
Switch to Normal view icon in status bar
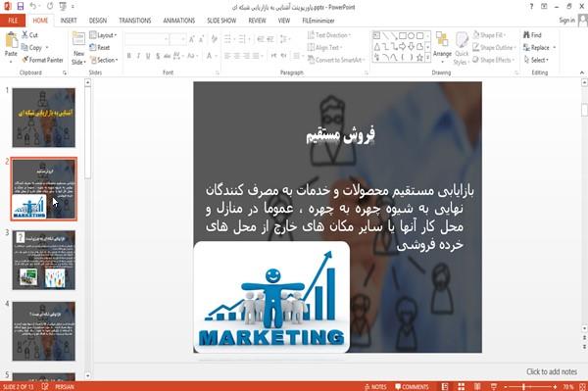pyautogui.click(x=445, y=387)
